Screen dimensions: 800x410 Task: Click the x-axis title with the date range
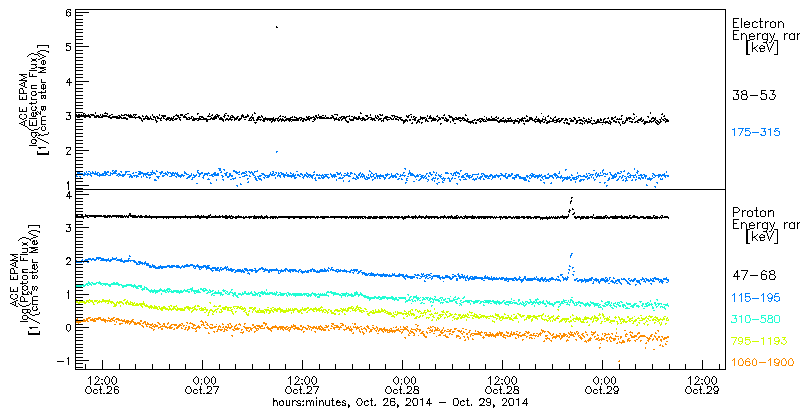click(x=400, y=402)
